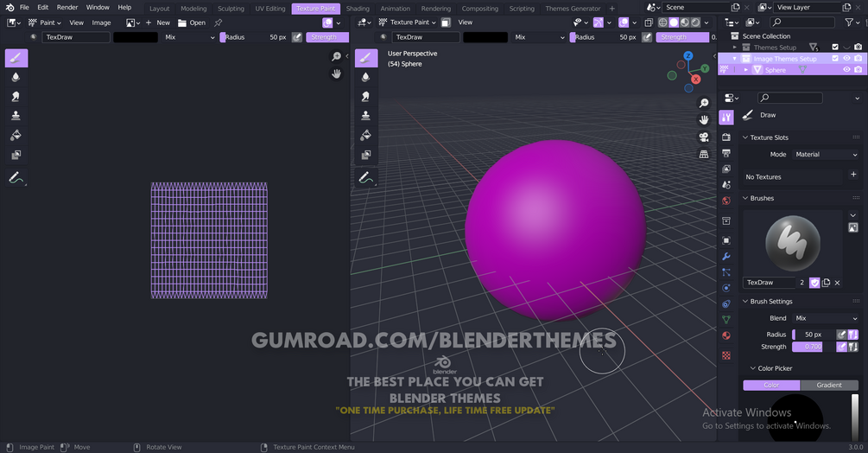Viewport: 868px width, 453px height.
Task: Open the Blend Mix dropdown in Brush Settings
Action: click(826, 318)
